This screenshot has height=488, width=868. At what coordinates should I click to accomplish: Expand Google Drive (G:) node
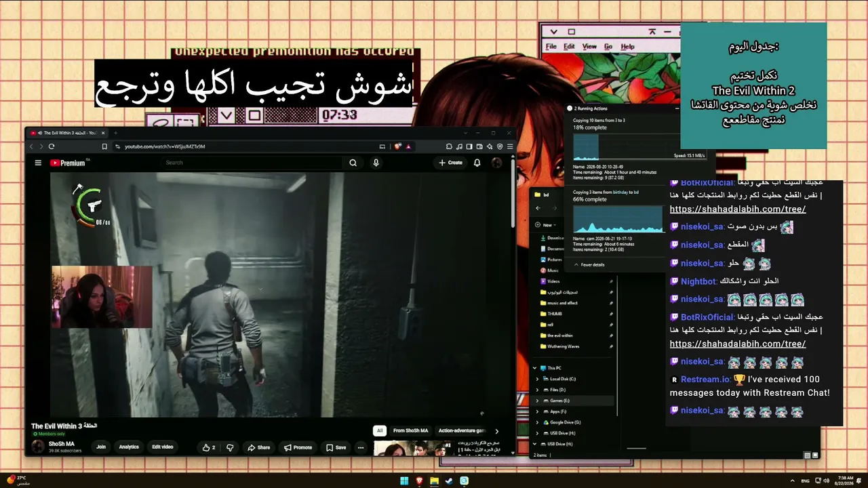538,422
